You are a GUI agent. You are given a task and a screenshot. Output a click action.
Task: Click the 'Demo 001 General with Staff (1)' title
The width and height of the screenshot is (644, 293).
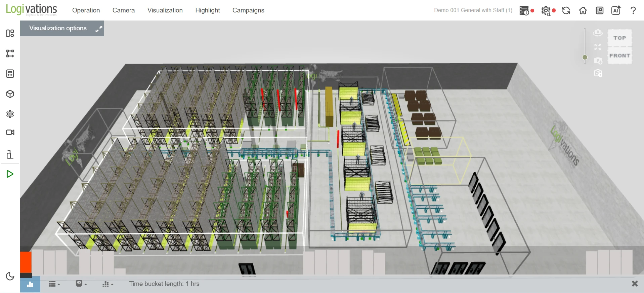tap(473, 10)
